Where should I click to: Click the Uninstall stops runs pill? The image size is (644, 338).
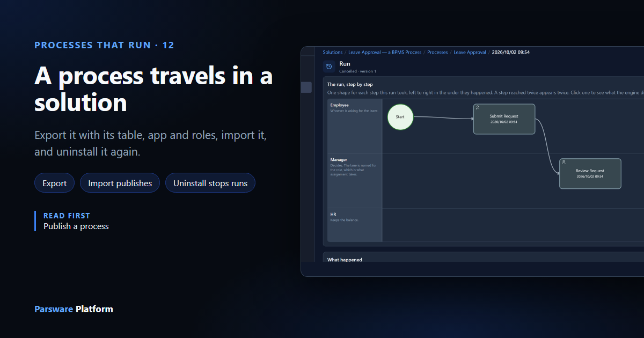pos(210,183)
